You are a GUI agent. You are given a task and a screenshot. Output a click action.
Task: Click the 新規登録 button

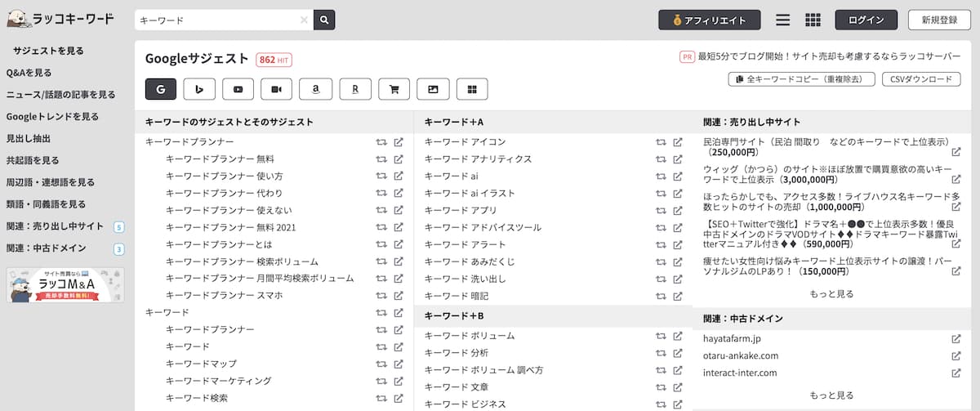point(939,20)
